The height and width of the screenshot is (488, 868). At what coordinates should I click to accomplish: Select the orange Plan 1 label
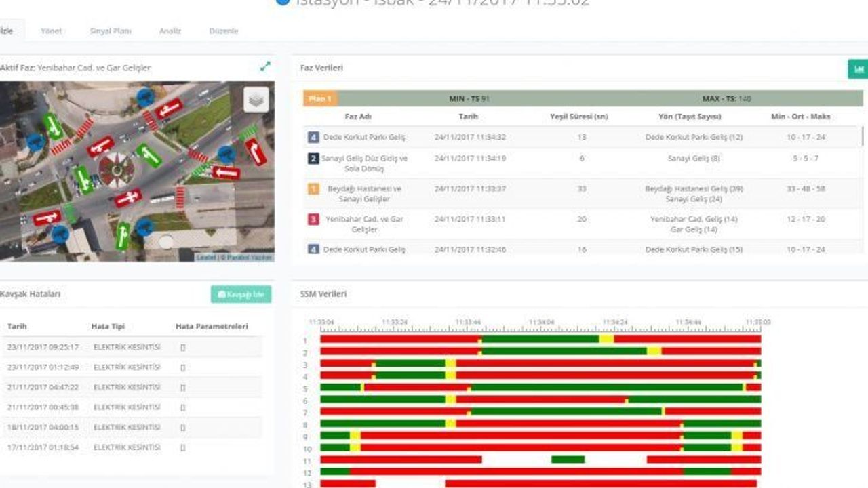(x=320, y=99)
